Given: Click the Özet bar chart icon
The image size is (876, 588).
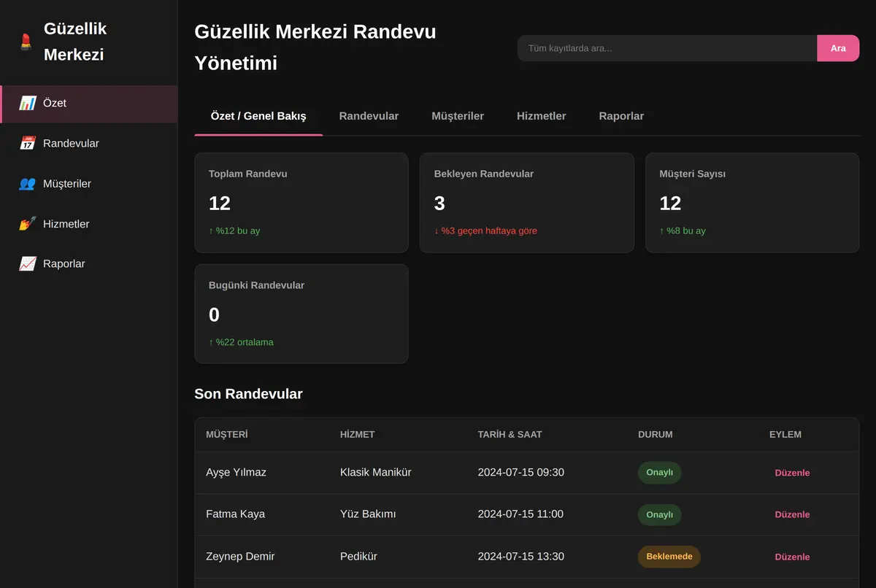Looking at the screenshot, I should (x=27, y=104).
